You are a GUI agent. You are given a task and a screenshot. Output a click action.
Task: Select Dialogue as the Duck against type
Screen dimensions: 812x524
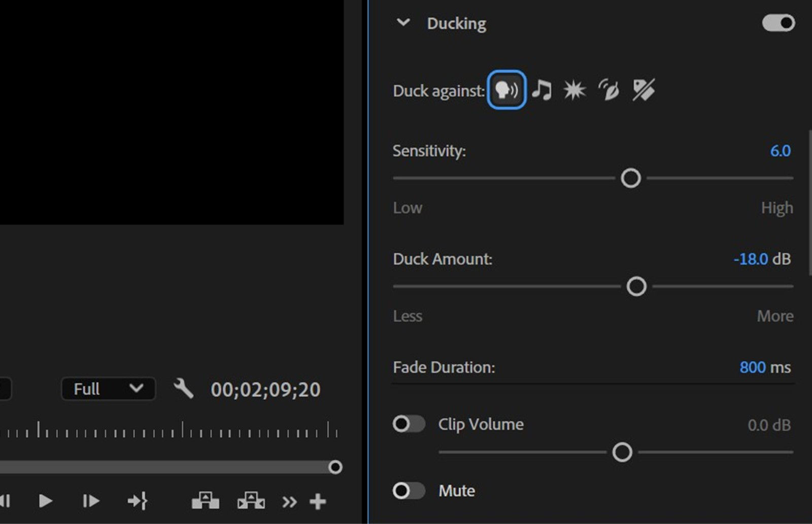point(506,90)
